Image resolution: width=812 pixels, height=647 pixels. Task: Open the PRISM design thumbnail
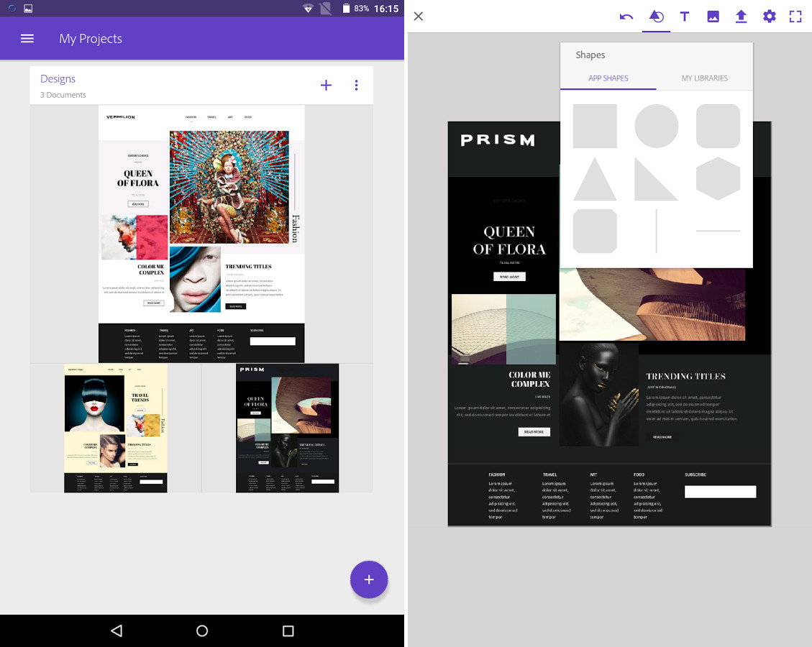pos(287,428)
